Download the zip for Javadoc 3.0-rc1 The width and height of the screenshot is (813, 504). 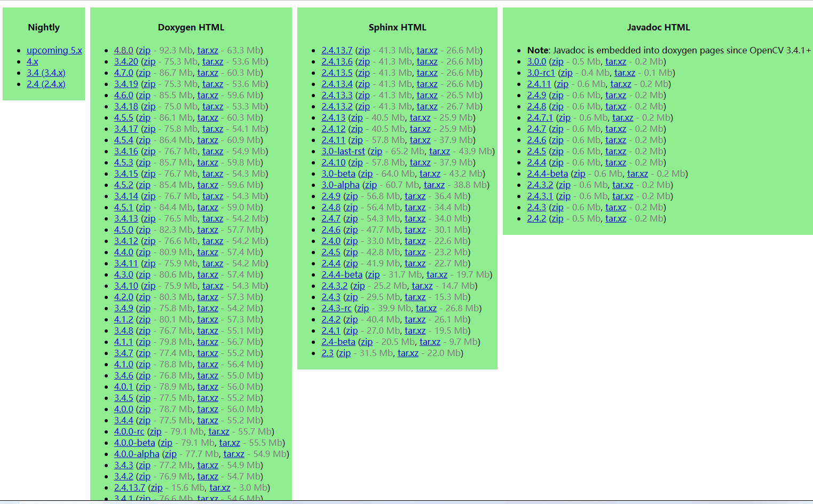566,73
